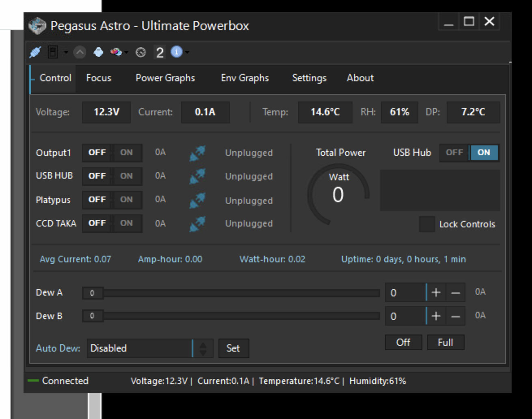Screen dimensions: 532x419
Task: Click Humidity:61% in the status bar
Action: click(x=378, y=381)
